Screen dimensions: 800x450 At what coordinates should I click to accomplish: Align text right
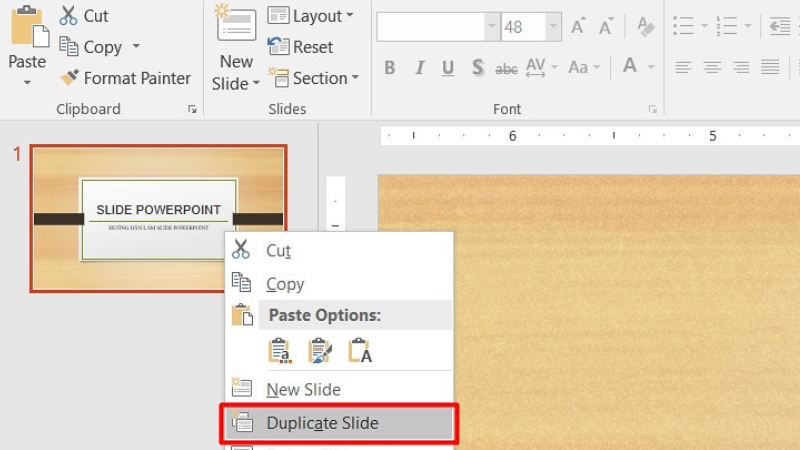tap(741, 67)
